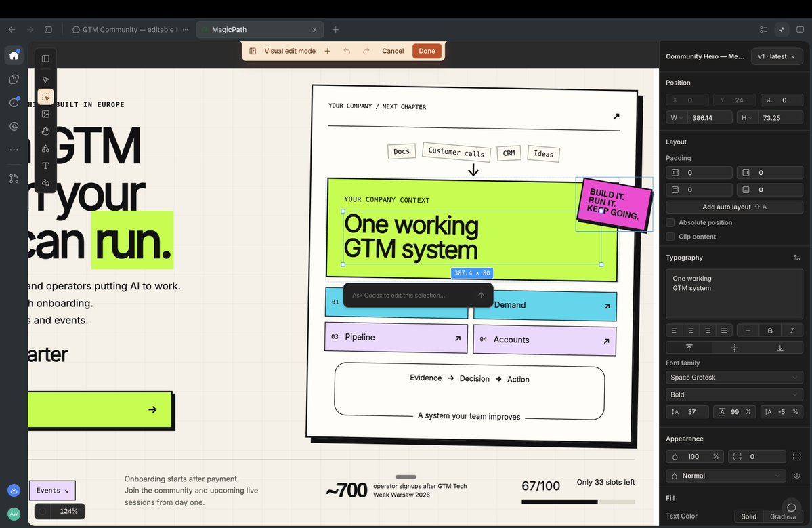The width and height of the screenshot is (812, 528).
Task: Set text align justify
Action: pos(724,331)
